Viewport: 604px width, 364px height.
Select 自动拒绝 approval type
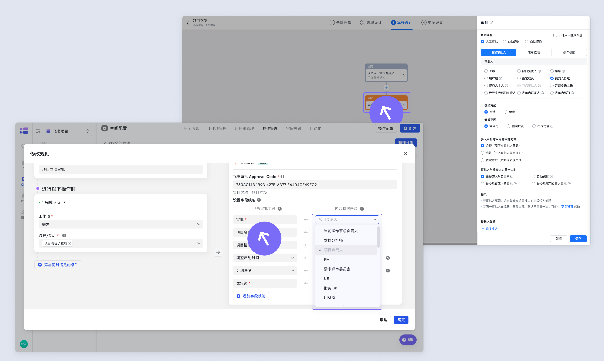pos(527,42)
